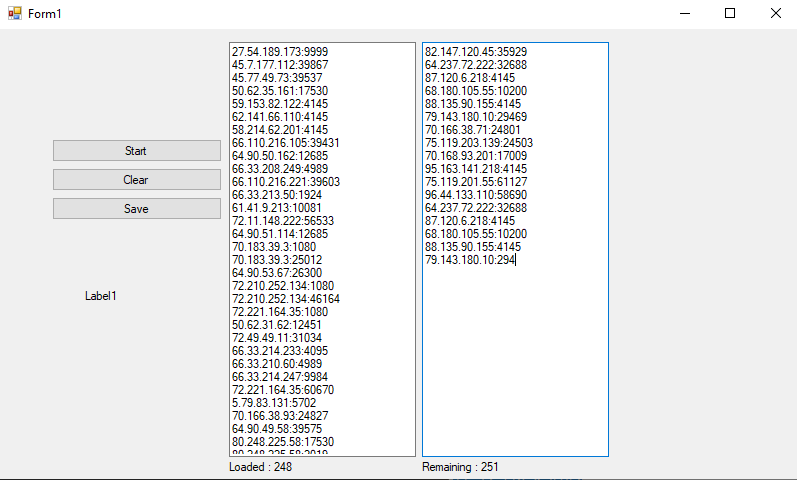Click line 66.110.216.221:39603
Image resolution: width=797 pixels, height=480 pixels.
click(x=286, y=182)
